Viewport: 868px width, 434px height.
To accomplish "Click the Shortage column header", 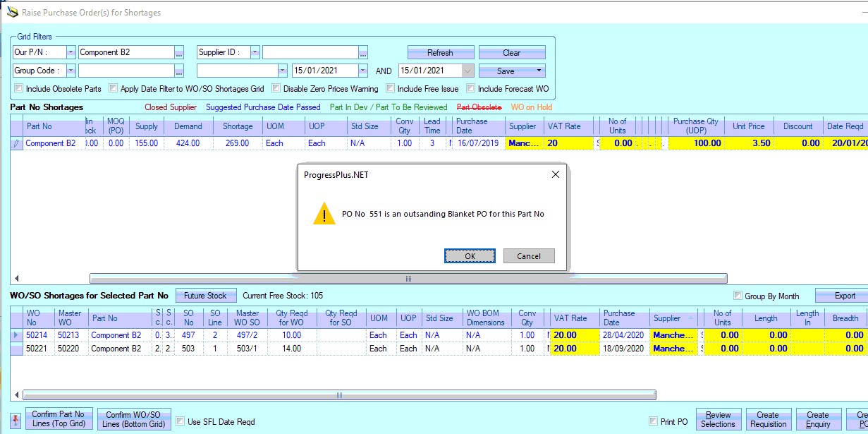I will pos(238,126).
